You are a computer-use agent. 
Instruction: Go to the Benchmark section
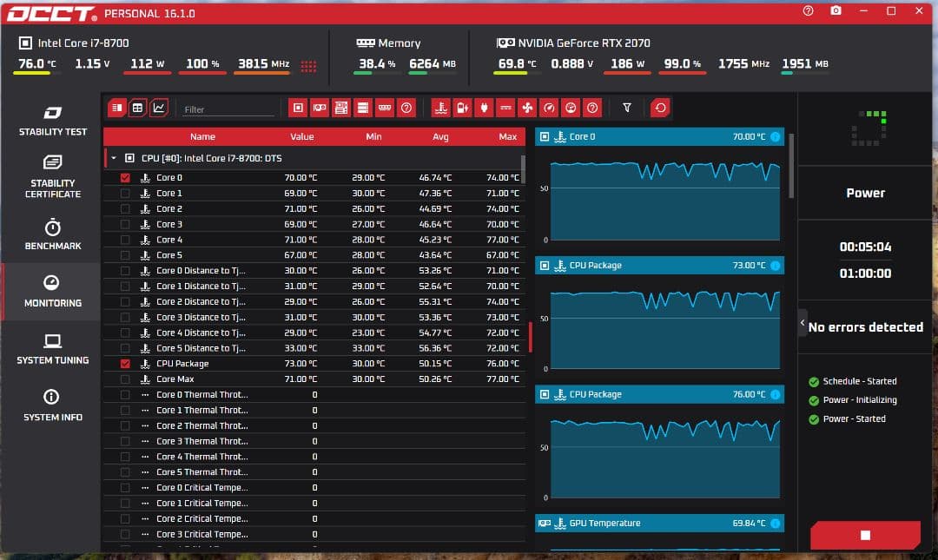pyautogui.click(x=52, y=234)
